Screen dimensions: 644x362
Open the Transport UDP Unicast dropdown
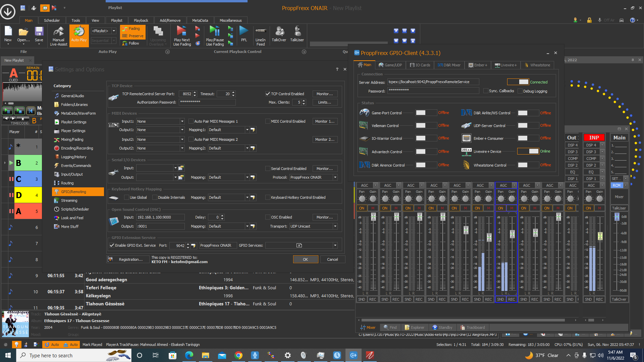pyautogui.click(x=335, y=226)
